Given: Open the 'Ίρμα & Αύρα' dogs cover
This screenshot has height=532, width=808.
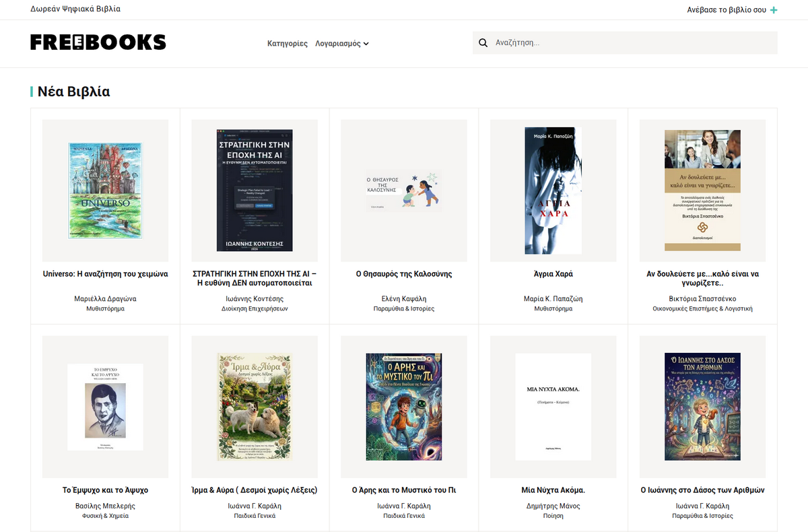Looking at the screenshot, I should (255, 407).
